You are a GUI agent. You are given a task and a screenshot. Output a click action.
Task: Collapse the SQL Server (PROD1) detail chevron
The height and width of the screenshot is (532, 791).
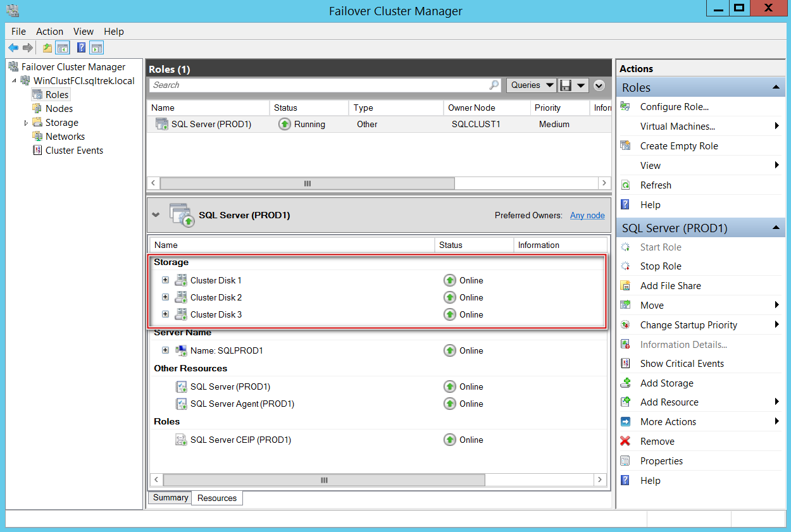pyautogui.click(x=156, y=215)
